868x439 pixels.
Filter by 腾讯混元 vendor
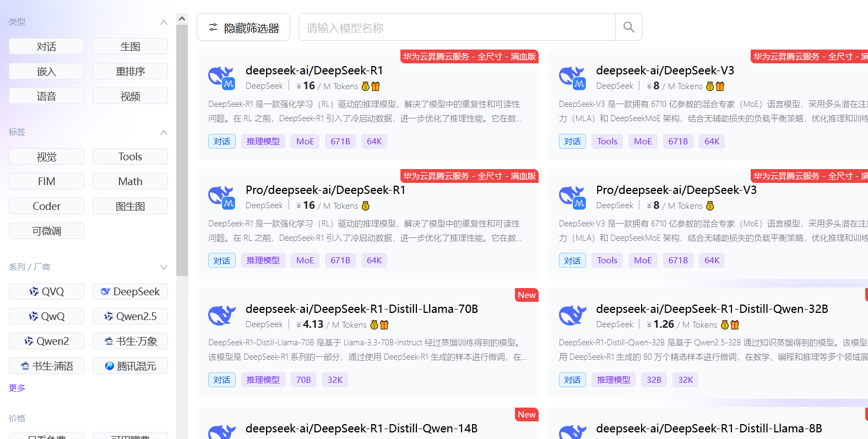pyautogui.click(x=130, y=366)
